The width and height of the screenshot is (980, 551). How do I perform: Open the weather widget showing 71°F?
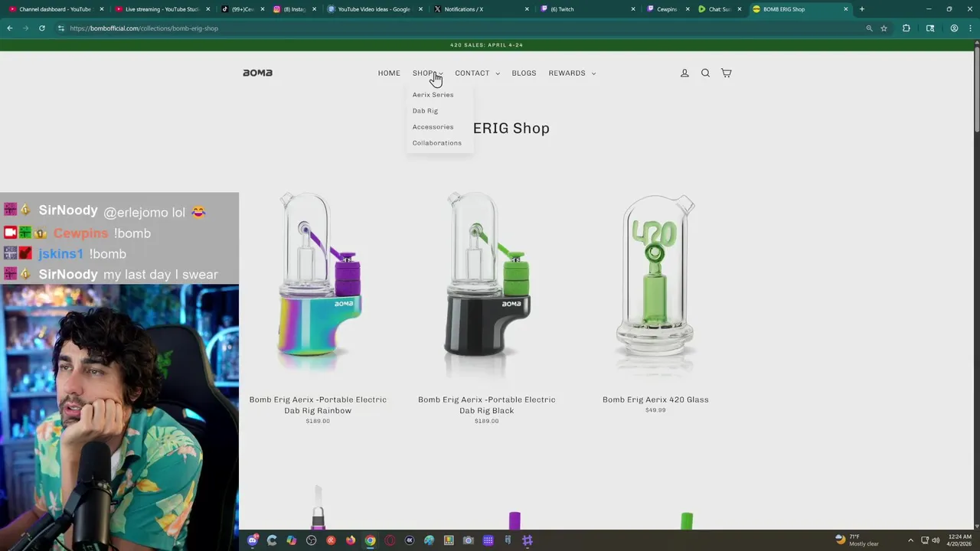[857, 540]
